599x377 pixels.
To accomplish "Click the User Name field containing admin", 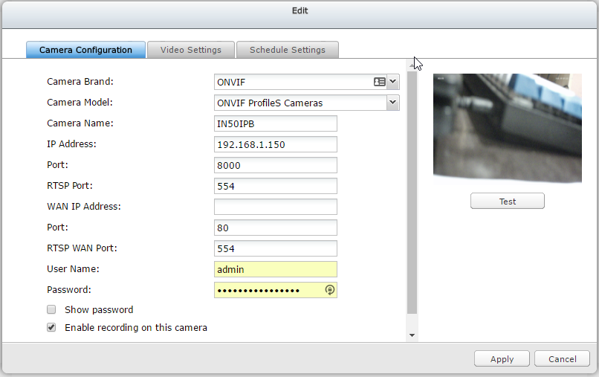I will click(275, 269).
